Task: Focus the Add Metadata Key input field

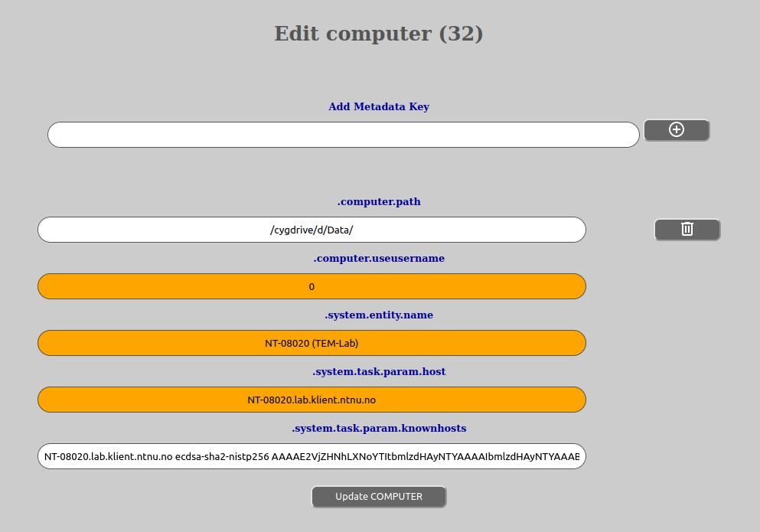Action: pyautogui.click(x=344, y=135)
